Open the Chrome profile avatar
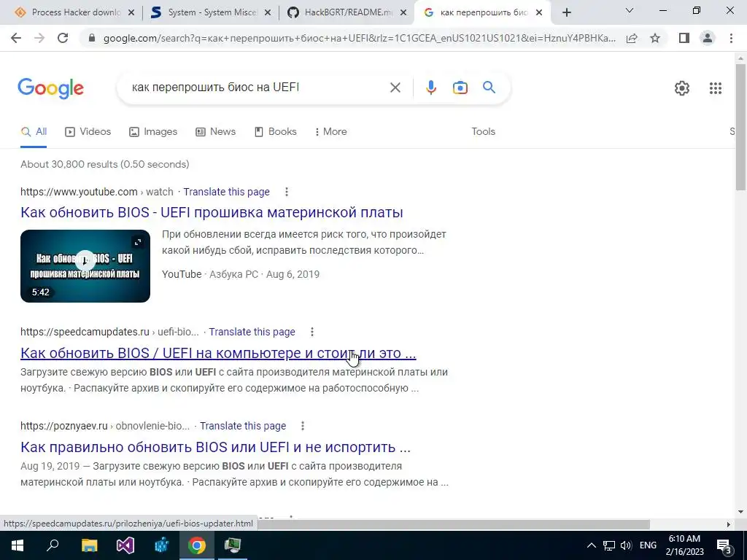Screen dimensions: 747x560 coord(708,38)
